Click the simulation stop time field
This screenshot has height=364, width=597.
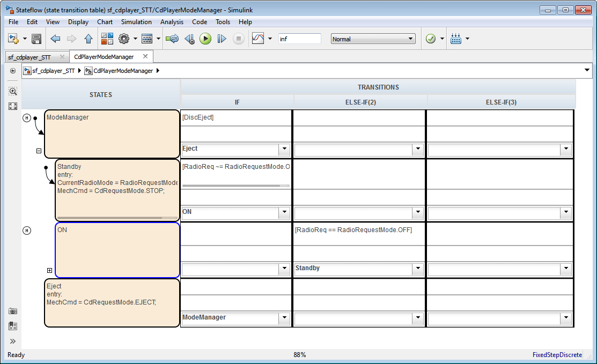coord(300,39)
